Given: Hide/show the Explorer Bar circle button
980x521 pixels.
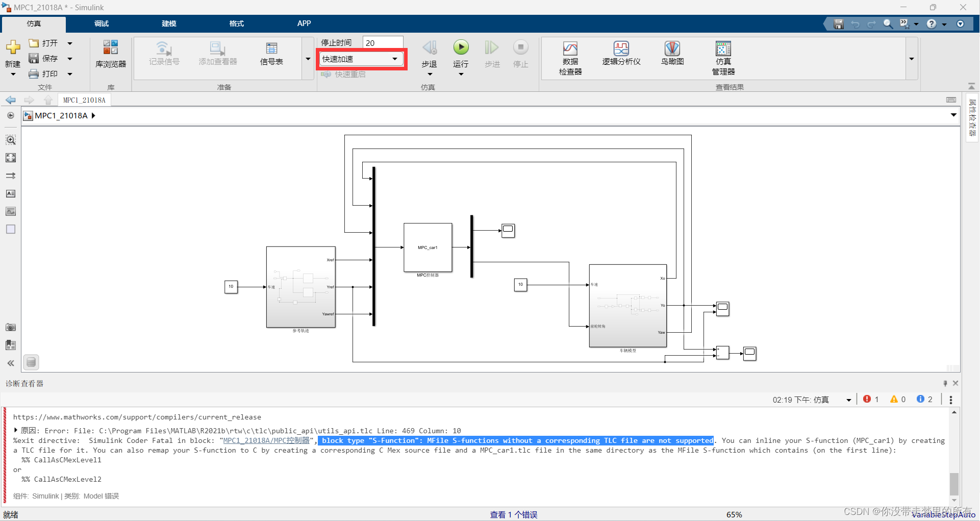Looking at the screenshot, I should pyautogui.click(x=11, y=115).
